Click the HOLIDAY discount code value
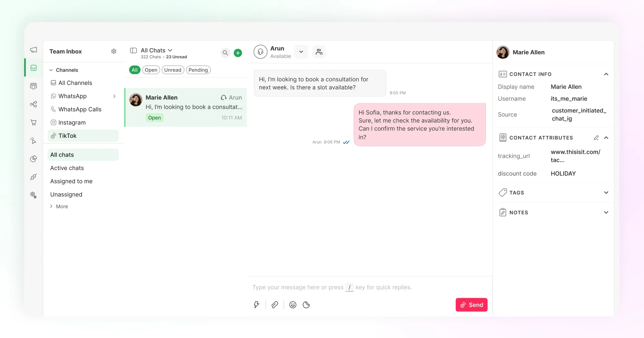Screen dimensions: 644x338 [563, 173]
